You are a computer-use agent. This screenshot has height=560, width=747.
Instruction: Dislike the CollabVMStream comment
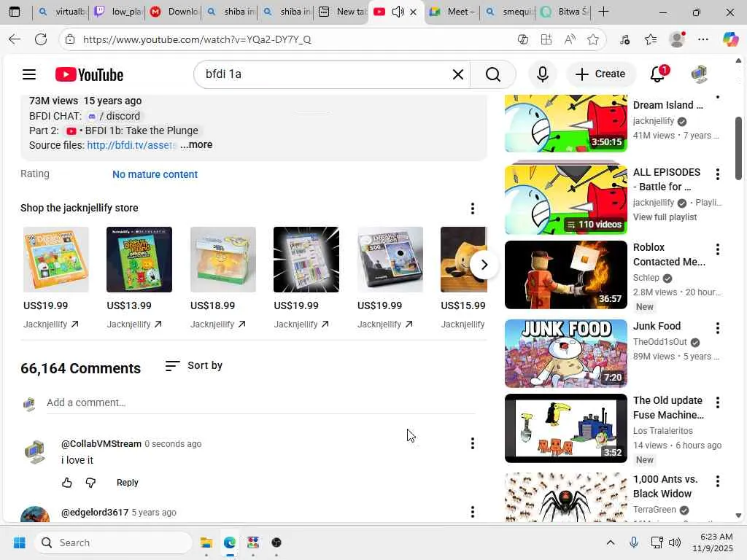pos(90,483)
